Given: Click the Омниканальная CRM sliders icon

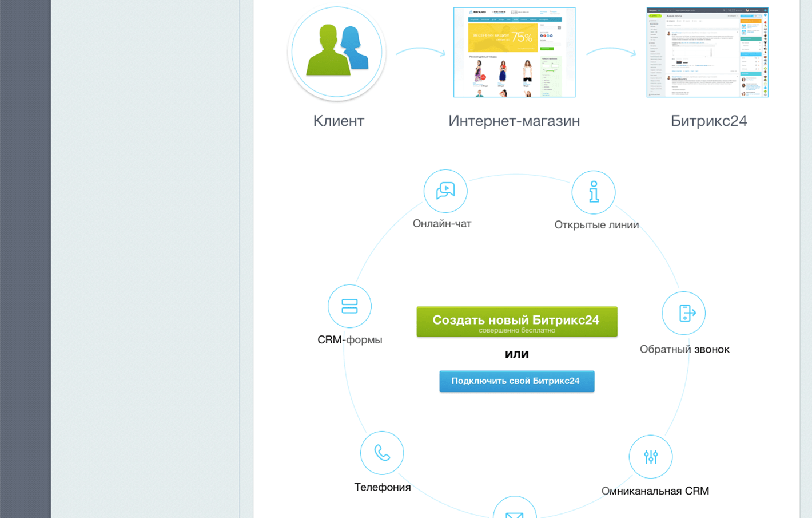Looking at the screenshot, I should coord(651,457).
